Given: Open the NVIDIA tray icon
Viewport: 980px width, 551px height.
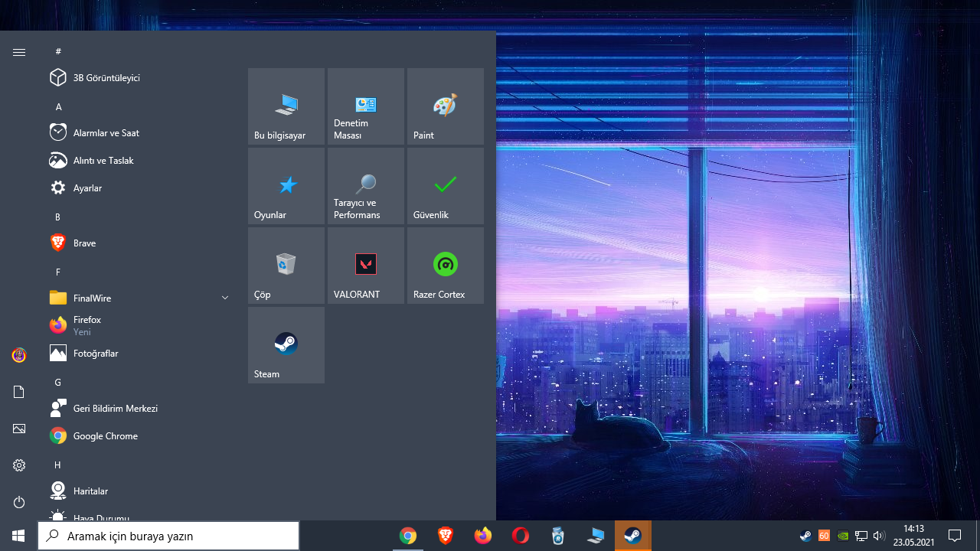Looking at the screenshot, I should point(843,536).
